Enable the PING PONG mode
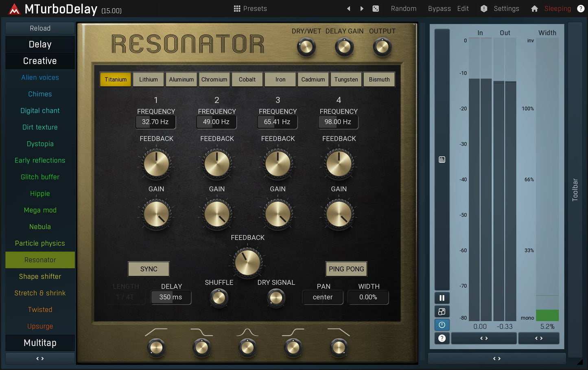Image resolution: width=588 pixels, height=370 pixels. tap(346, 269)
